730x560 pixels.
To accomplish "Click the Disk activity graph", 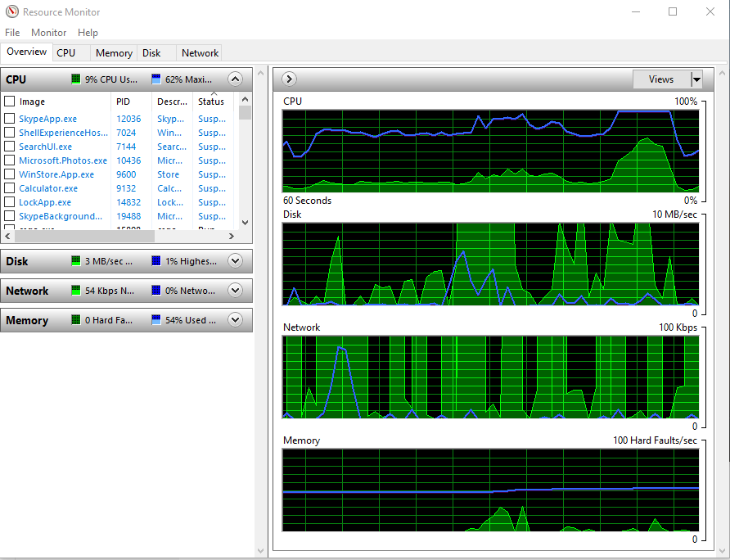I will pyautogui.click(x=490, y=264).
